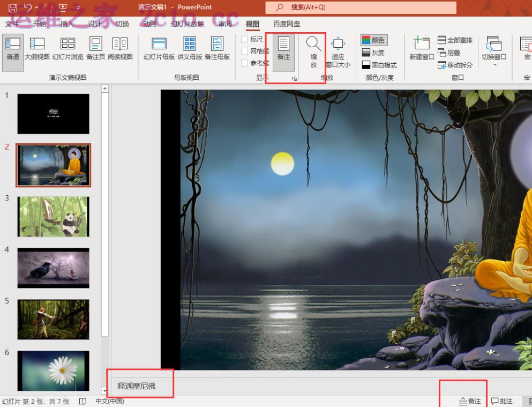Switch to Reading View (阅读视图)
The image size is (532, 407).
coord(120,49)
